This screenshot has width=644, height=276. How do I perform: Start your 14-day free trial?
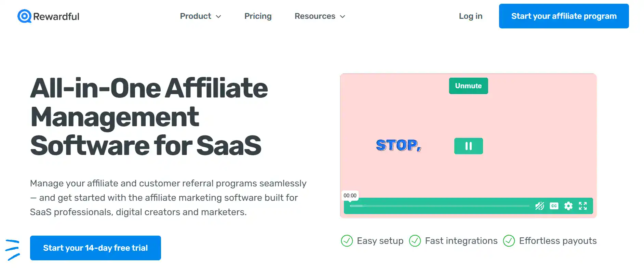[x=95, y=248]
